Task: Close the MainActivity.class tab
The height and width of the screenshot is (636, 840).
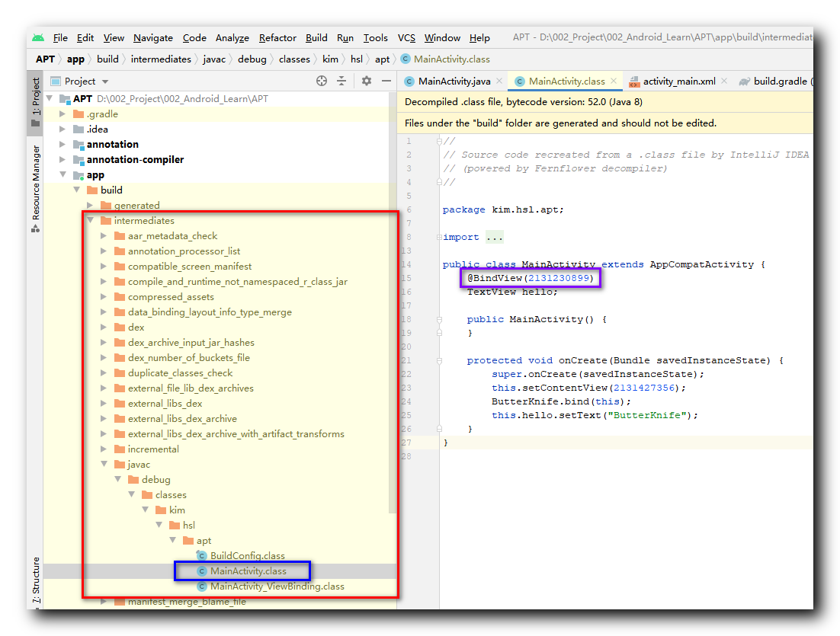Action: pos(614,81)
